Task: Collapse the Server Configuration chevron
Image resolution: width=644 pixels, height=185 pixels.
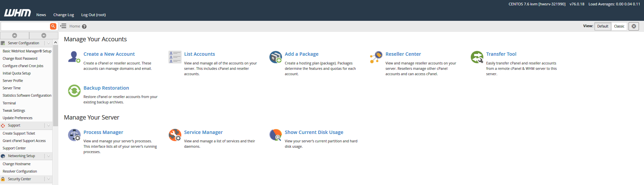Action: click(49, 43)
